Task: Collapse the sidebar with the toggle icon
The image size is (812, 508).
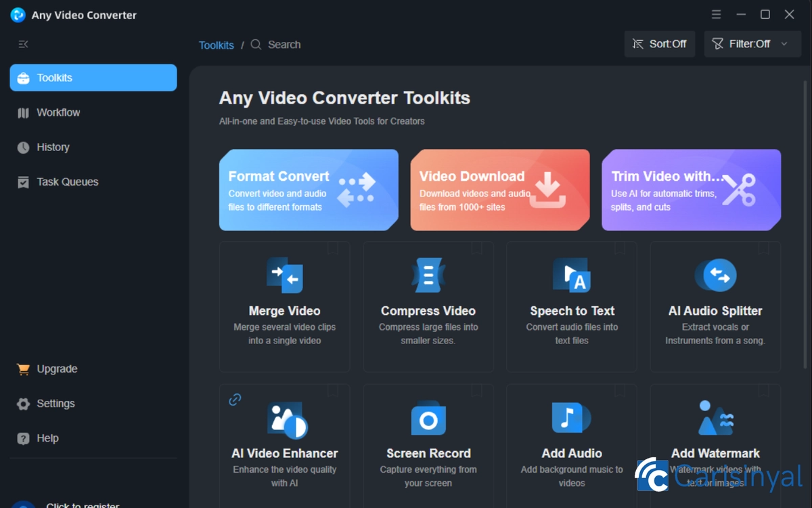Action: [x=24, y=44]
